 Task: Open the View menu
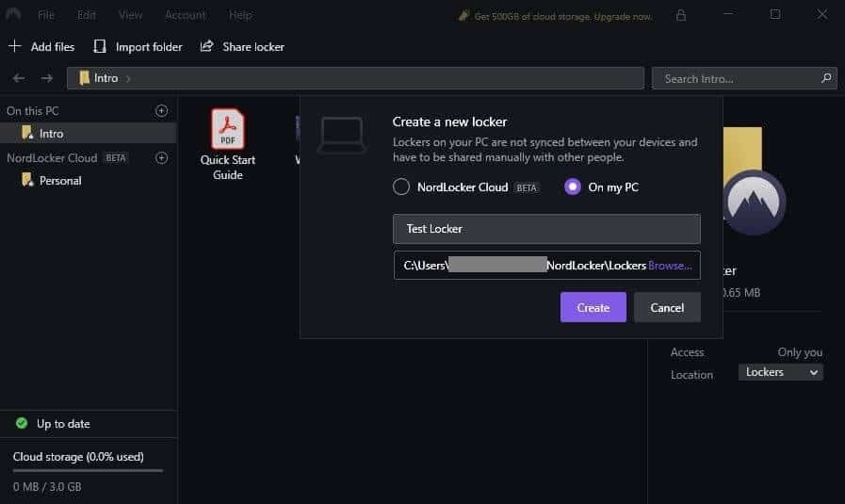click(x=130, y=15)
